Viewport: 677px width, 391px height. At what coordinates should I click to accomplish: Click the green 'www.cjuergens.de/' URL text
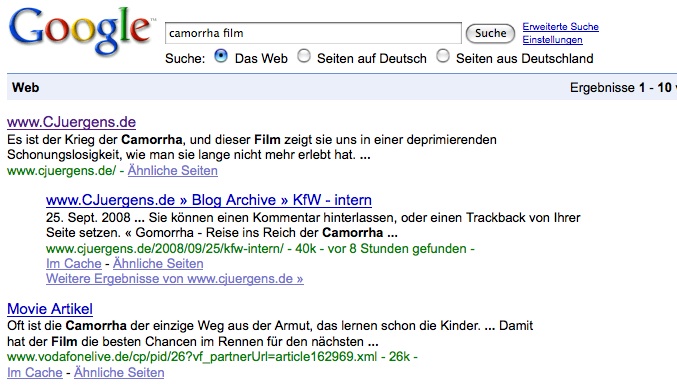[x=61, y=170]
